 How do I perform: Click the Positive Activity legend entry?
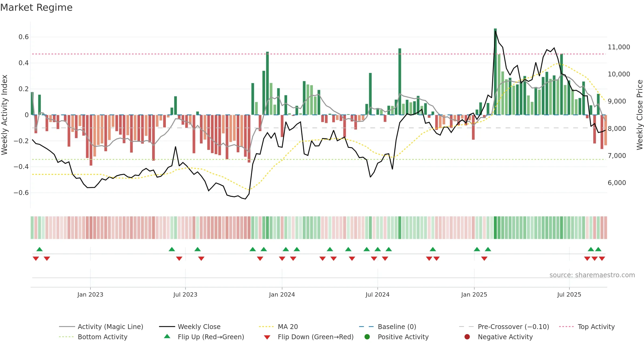397,337
